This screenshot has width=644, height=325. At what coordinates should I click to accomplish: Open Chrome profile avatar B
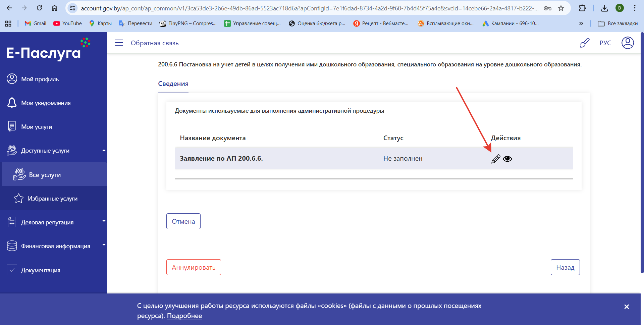click(620, 8)
